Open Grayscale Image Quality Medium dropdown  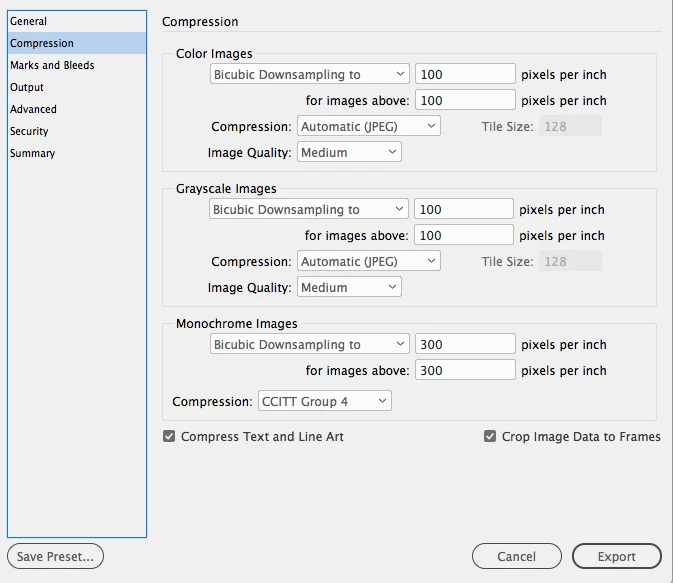349,287
